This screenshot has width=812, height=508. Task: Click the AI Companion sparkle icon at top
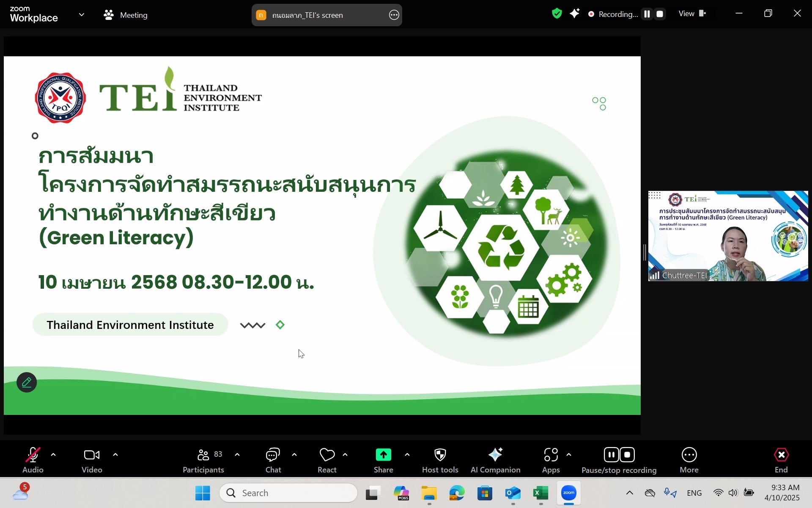coord(574,14)
